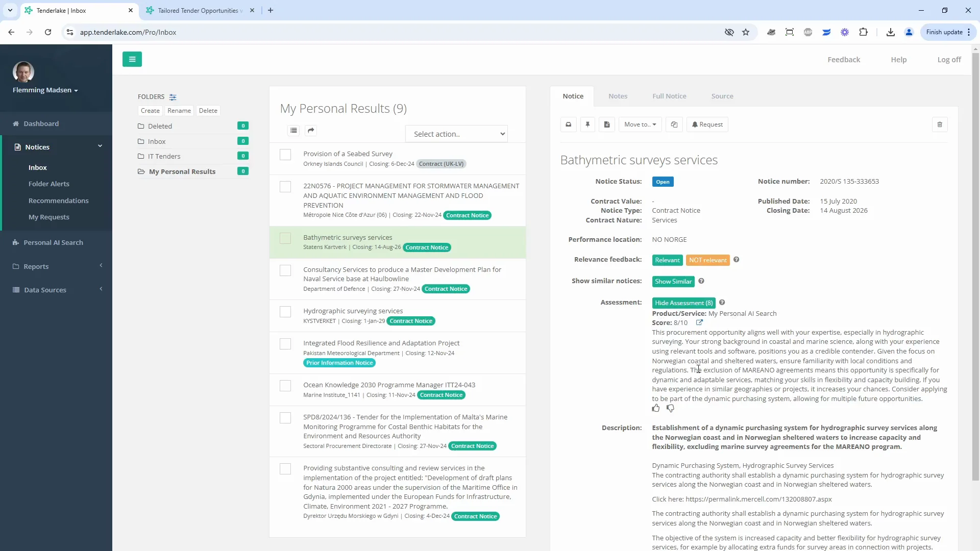This screenshot has width=980, height=551.
Task: Click the green hamburger menu toggle
Action: [x=132, y=59]
